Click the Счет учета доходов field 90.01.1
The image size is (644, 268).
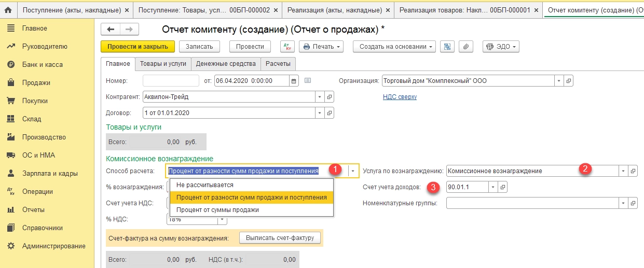[467, 187]
